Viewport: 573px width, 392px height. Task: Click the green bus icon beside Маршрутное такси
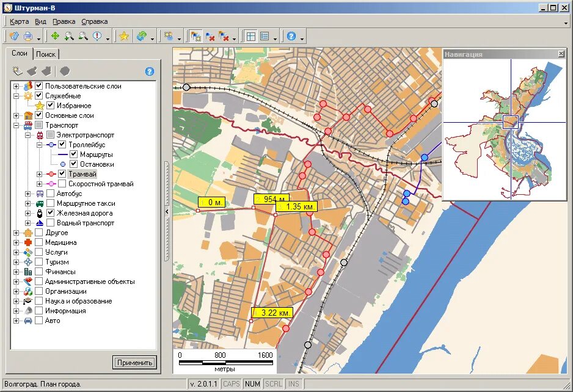[x=40, y=203]
